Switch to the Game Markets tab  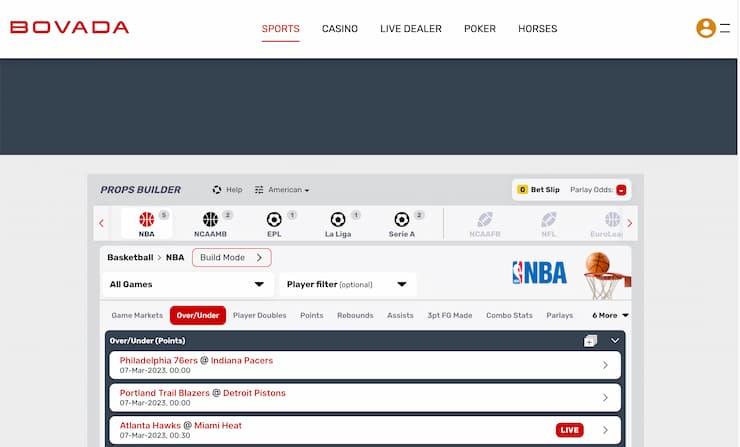click(x=137, y=315)
